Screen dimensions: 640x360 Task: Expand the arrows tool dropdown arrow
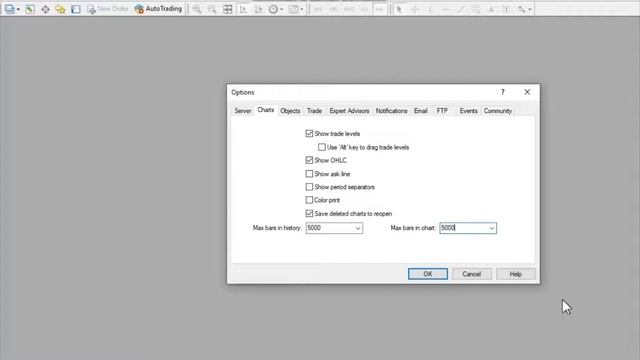click(x=530, y=9)
